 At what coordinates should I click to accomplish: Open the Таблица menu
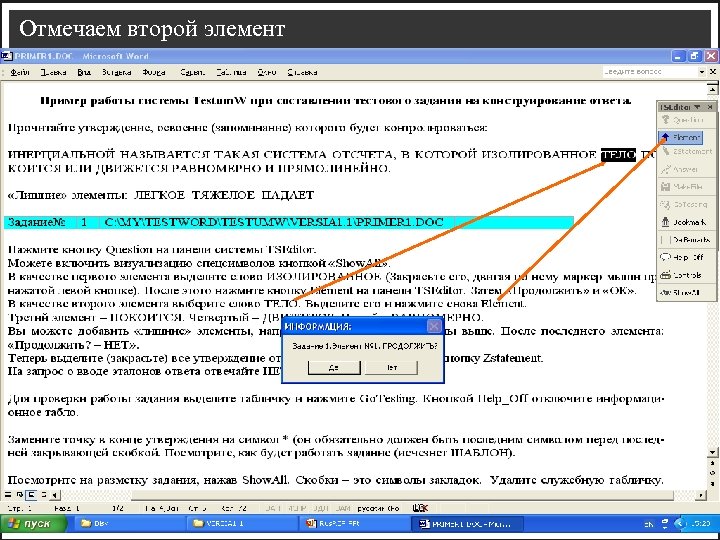[x=231, y=72]
